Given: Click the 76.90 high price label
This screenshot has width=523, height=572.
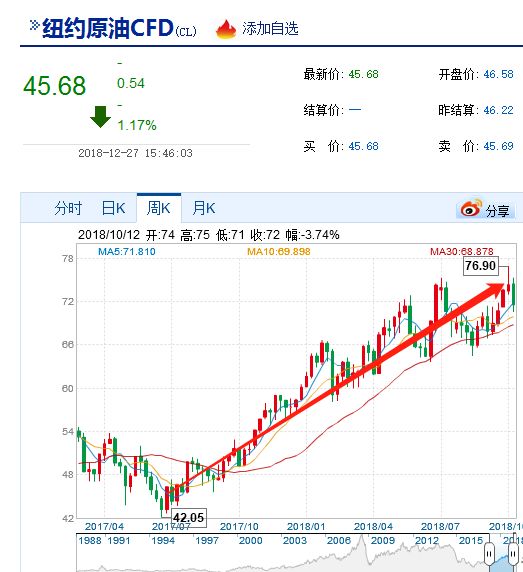Looking at the screenshot, I should click(480, 265).
